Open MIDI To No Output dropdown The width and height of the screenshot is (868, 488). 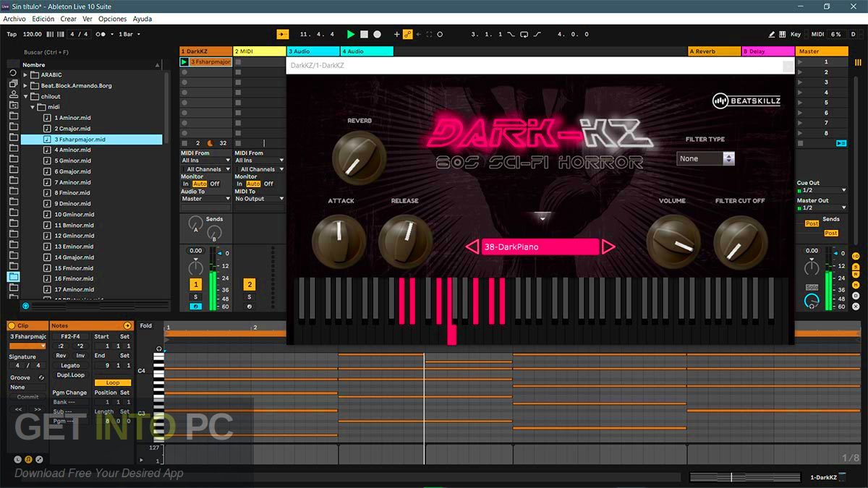click(259, 199)
